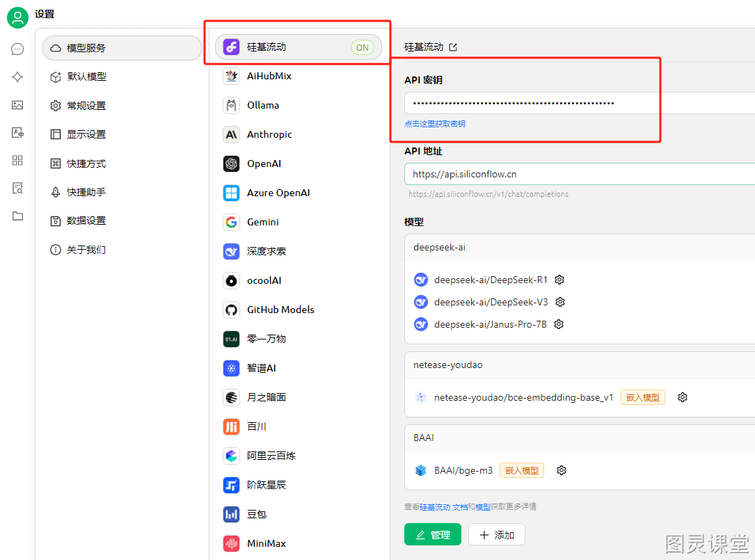Click the GitHub Models provider logo

tap(231, 310)
